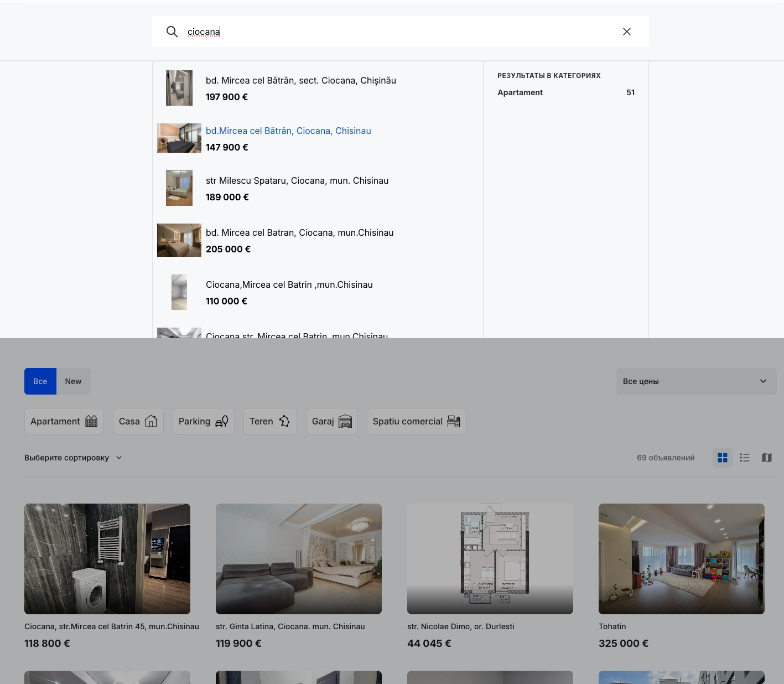This screenshot has height=684, width=784.
Task: Filter by Parking property type
Action: pyautogui.click(x=204, y=421)
